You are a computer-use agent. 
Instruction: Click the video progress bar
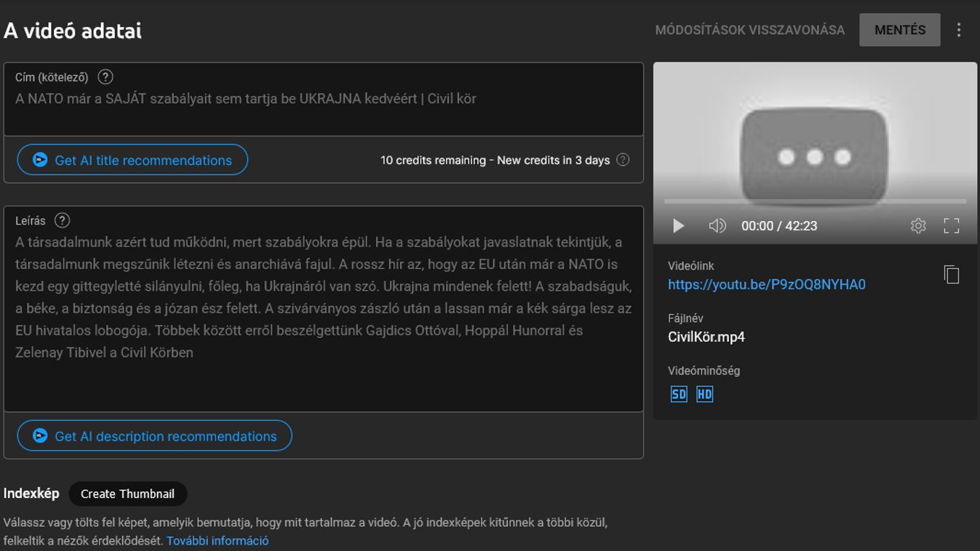point(814,201)
